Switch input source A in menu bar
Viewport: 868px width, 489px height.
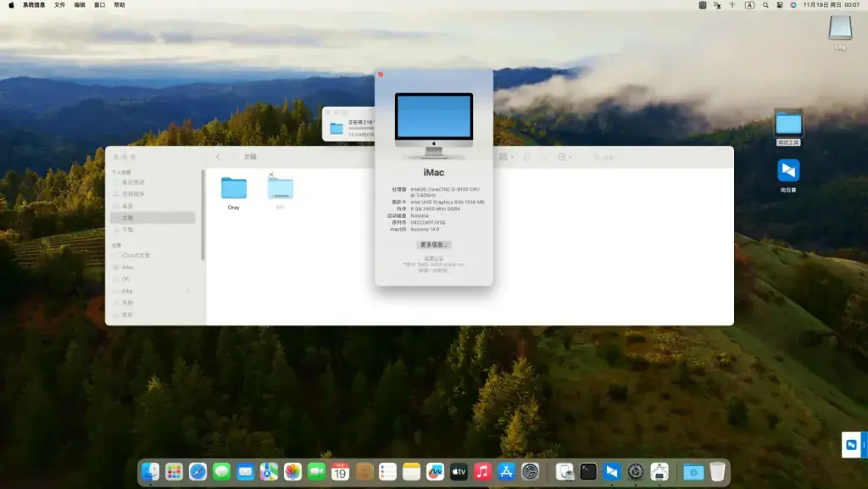coord(749,5)
